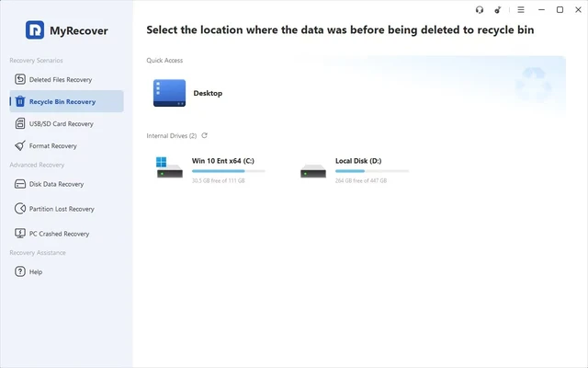Click the Help question mark icon
The width and height of the screenshot is (588, 368).
(x=20, y=271)
